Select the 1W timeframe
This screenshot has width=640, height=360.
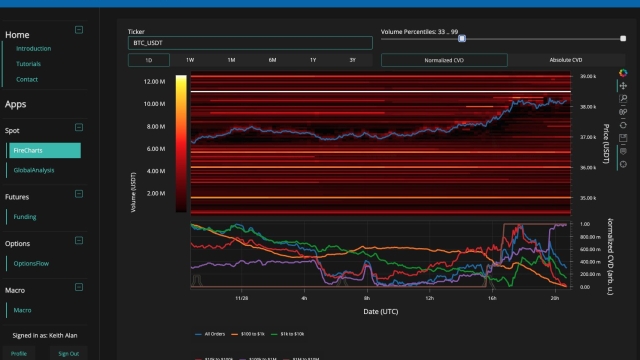190,60
